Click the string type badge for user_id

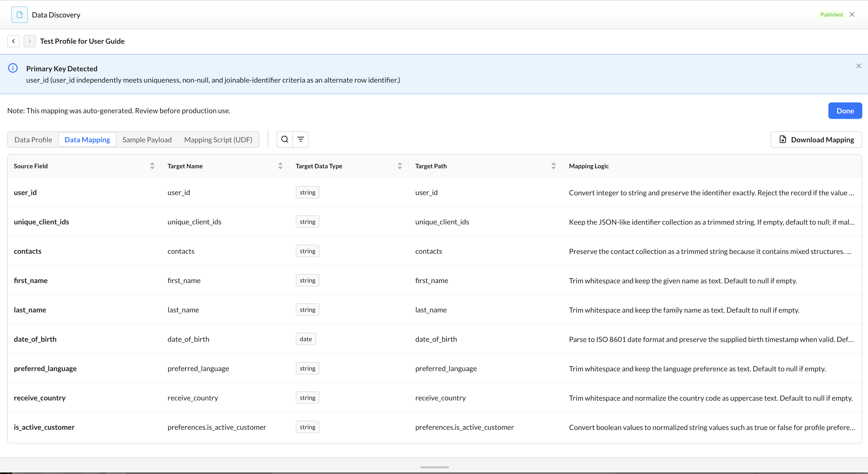click(x=307, y=192)
